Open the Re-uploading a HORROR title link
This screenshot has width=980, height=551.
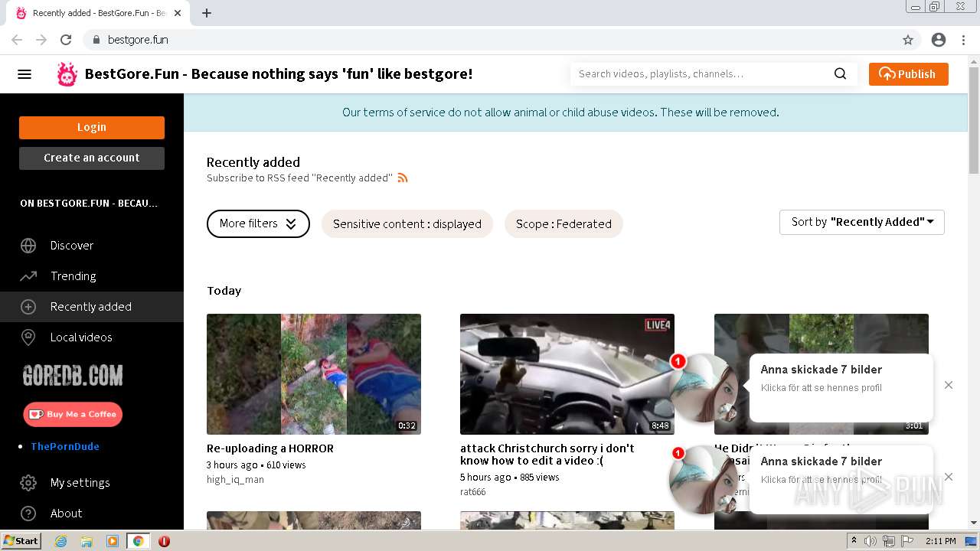(x=270, y=448)
